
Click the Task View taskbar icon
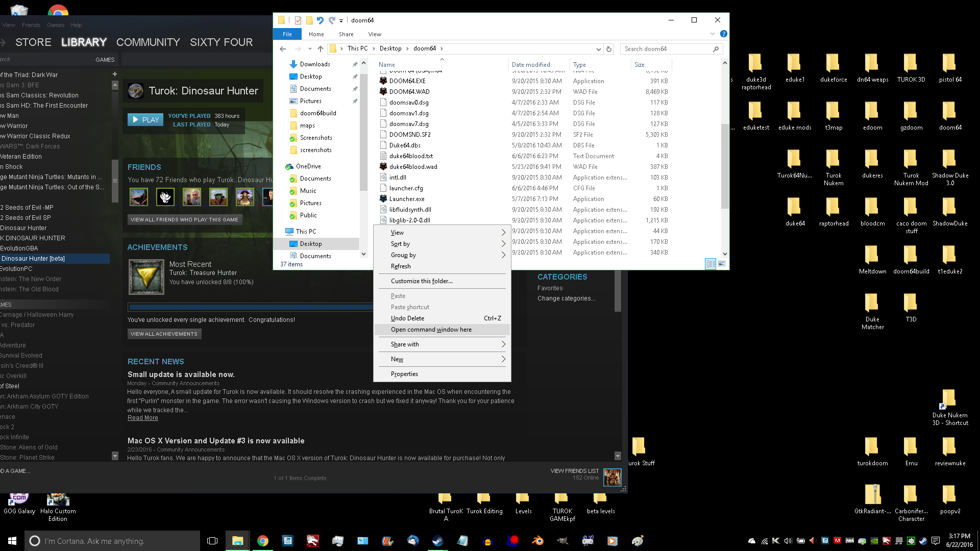[x=212, y=541]
